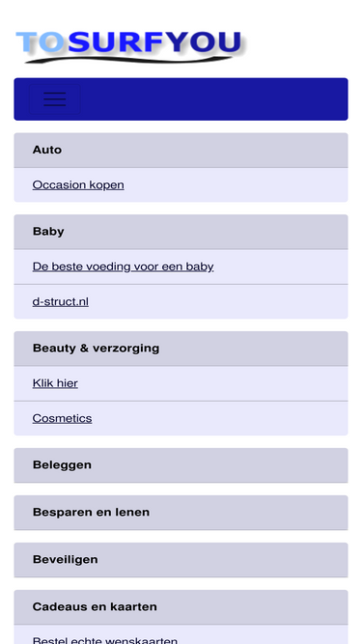Click the blue navigation bar

pyautogui.click(x=181, y=99)
